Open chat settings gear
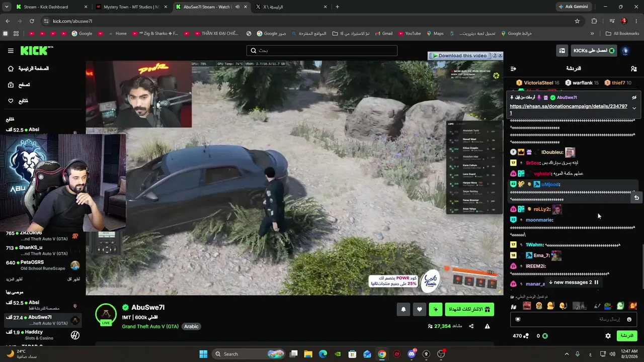This screenshot has height=362, width=644. pyautogui.click(x=608, y=336)
